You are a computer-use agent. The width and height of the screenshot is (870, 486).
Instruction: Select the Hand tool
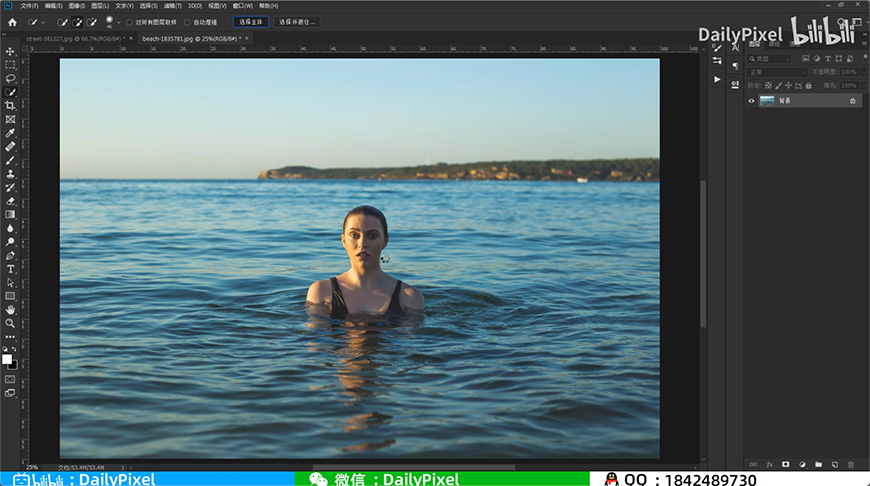pyautogui.click(x=10, y=310)
